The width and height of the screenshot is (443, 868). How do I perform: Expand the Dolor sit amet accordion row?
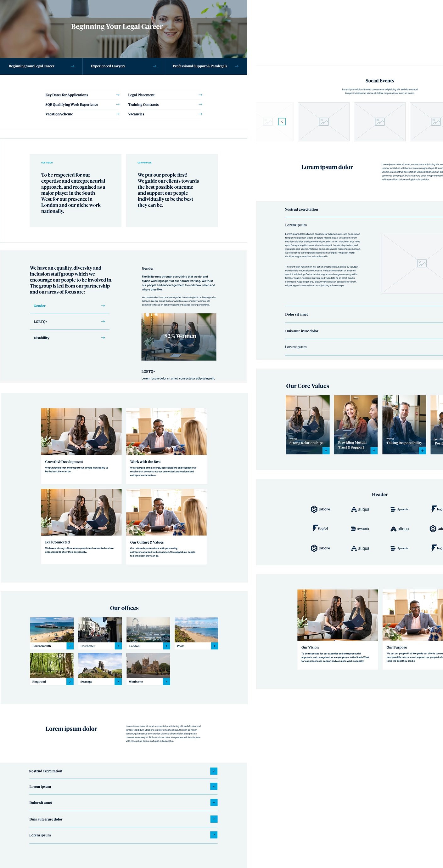coord(213,802)
